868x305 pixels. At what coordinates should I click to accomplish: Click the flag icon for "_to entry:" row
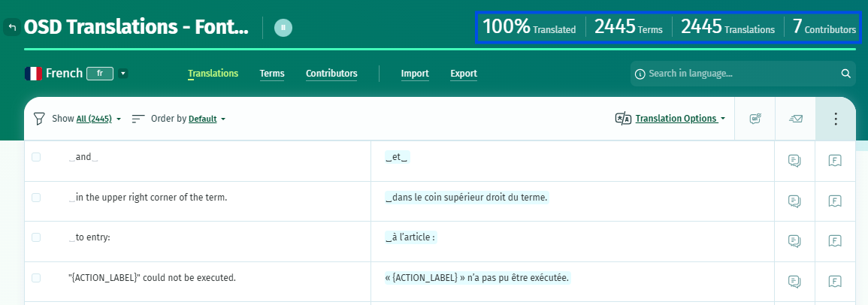tap(835, 241)
